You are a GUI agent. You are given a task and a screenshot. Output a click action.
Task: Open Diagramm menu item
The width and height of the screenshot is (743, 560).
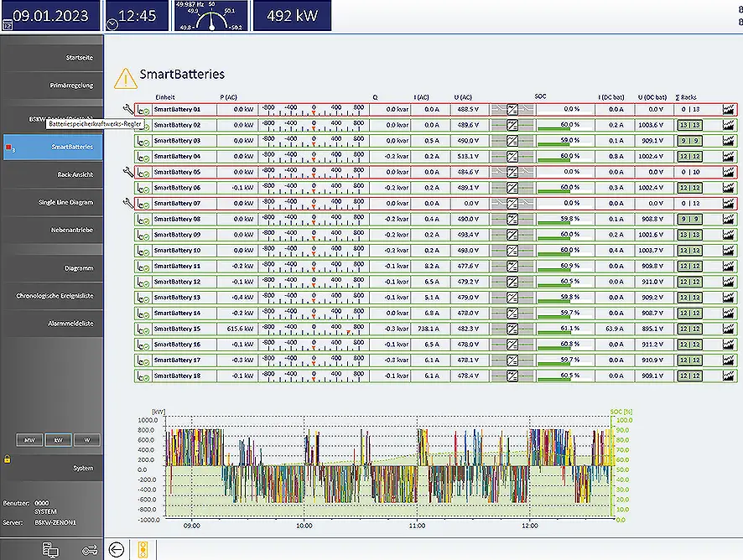pyautogui.click(x=53, y=268)
